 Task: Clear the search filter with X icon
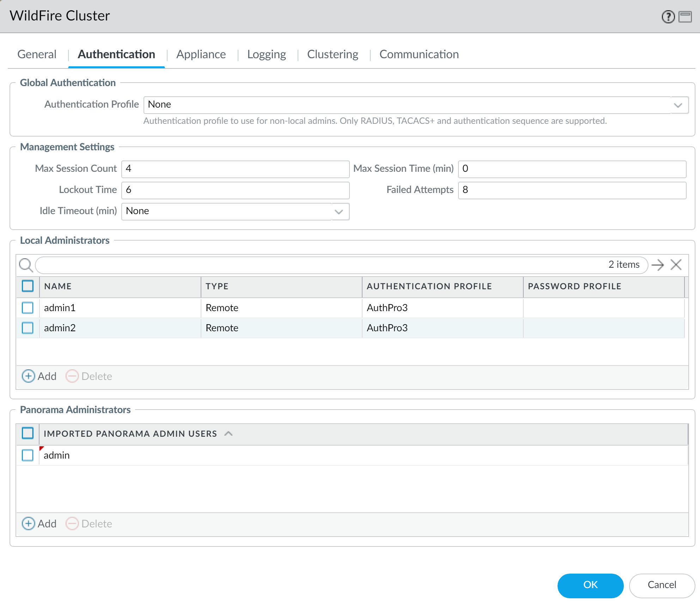pyautogui.click(x=676, y=265)
